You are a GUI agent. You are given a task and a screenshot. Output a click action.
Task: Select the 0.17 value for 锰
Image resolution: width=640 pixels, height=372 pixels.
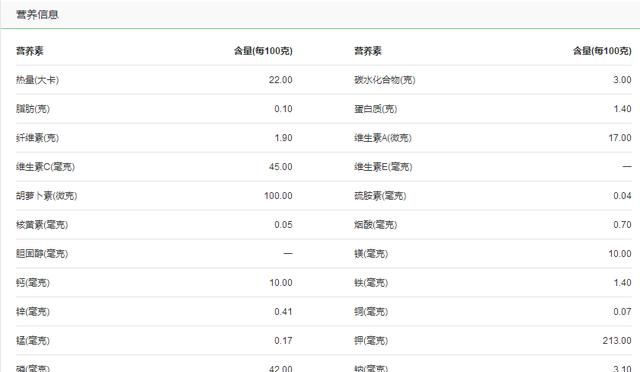[x=283, y=341]
